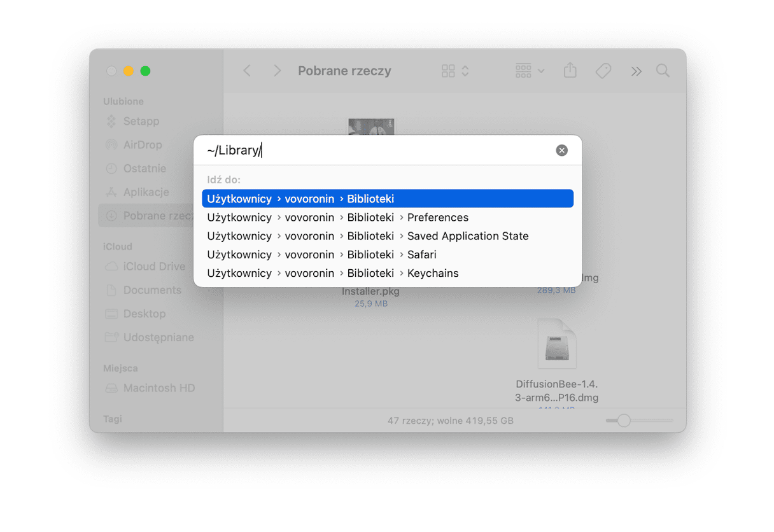Select the photo thumbnail file
Viewport: 774px width, 532px height.
[371, 126]
